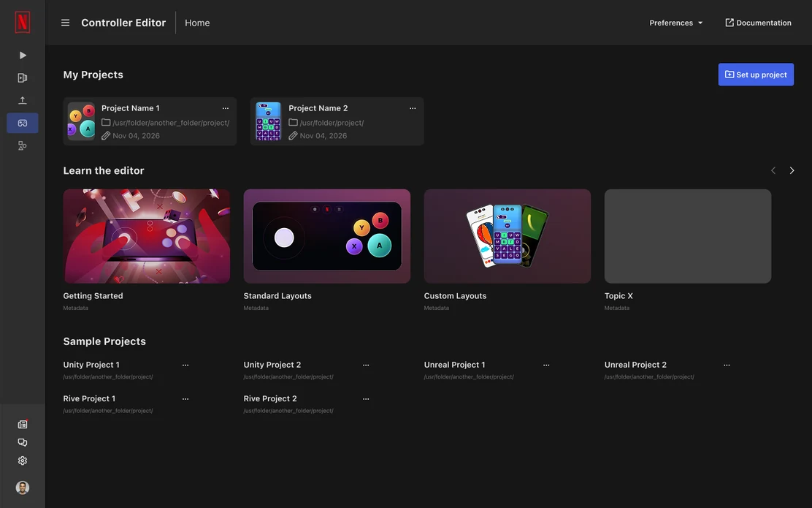The height and width of the screenshot is (508, 812).
Task: Open Unity Project 2 sample
Action: pos(272,365)
